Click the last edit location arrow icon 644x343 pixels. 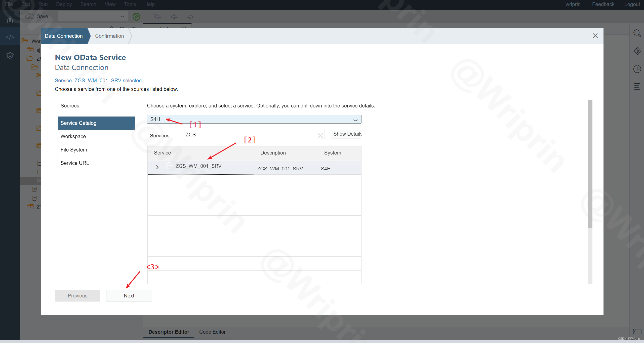tap(158, 17)
